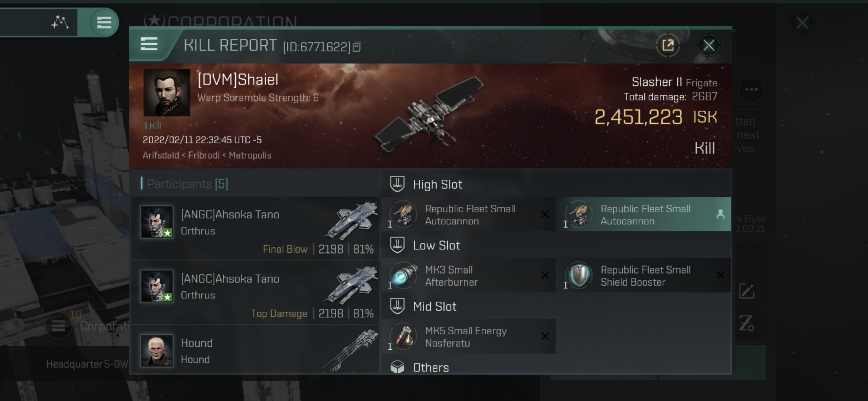This screenshot has width=868, height=401.
Task: Click the pilot icon on highlighted Autocannon
Action: pos(721,214)
